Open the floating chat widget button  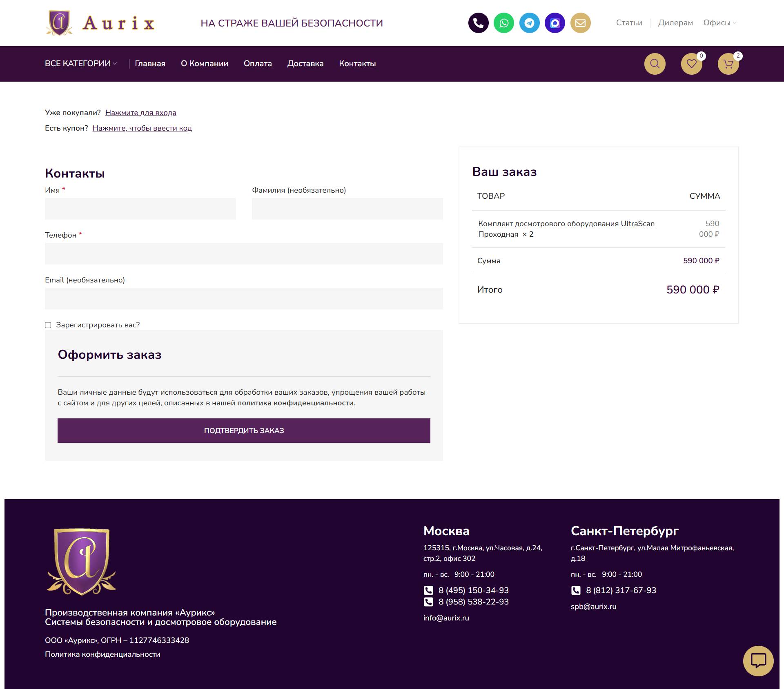point(758,661)
